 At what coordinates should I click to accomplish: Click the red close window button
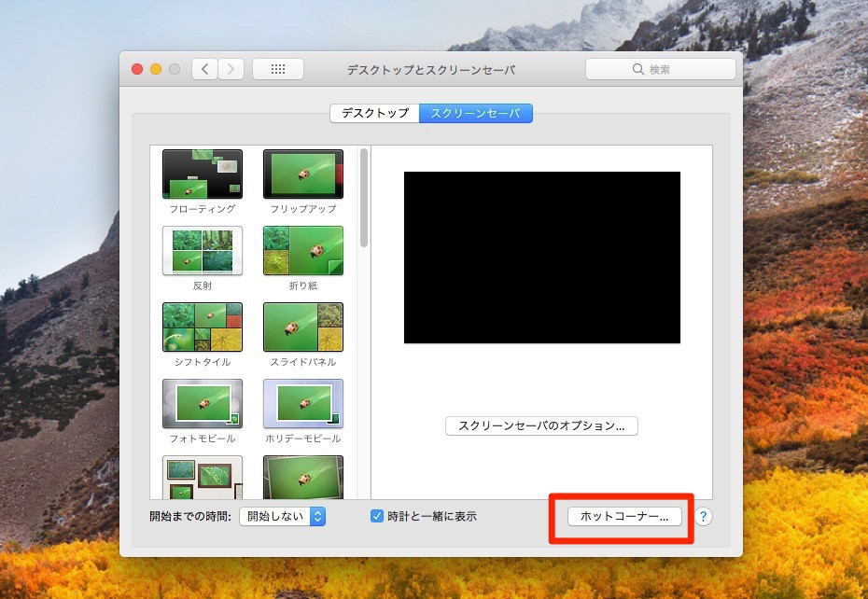(x=136, y=69)
